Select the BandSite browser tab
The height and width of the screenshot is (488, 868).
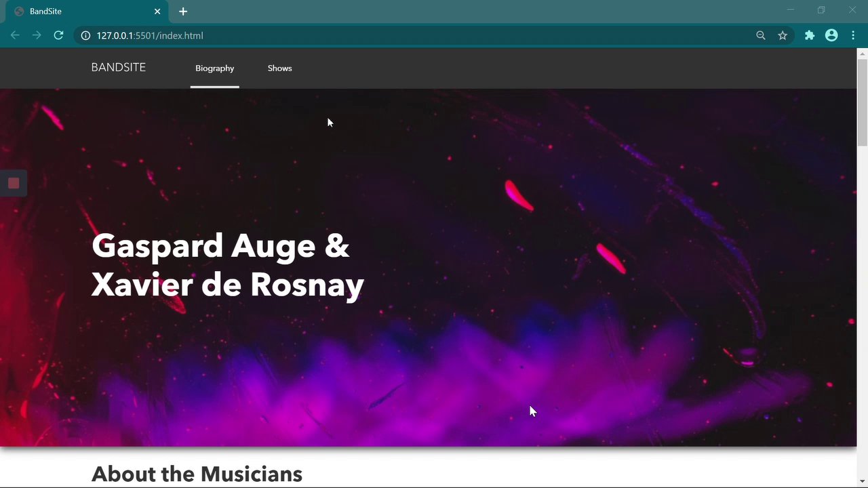pos(87,12)
